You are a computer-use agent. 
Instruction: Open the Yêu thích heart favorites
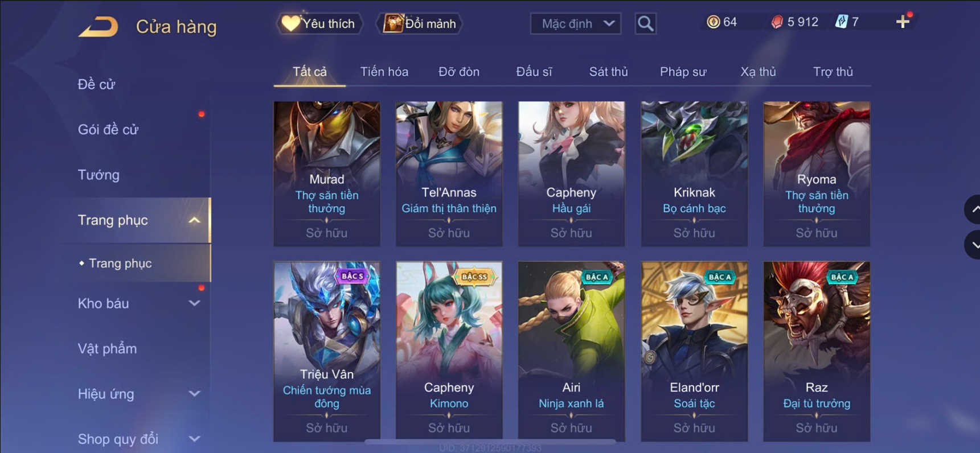[319, 24]
